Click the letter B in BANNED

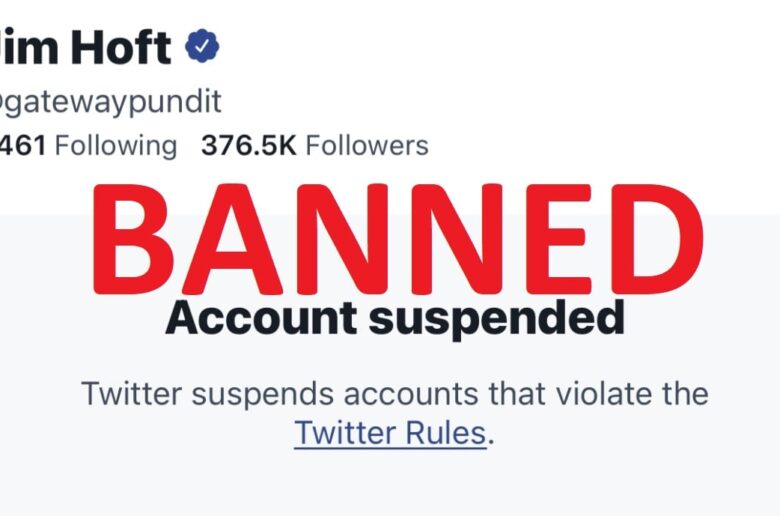(133, 239)
